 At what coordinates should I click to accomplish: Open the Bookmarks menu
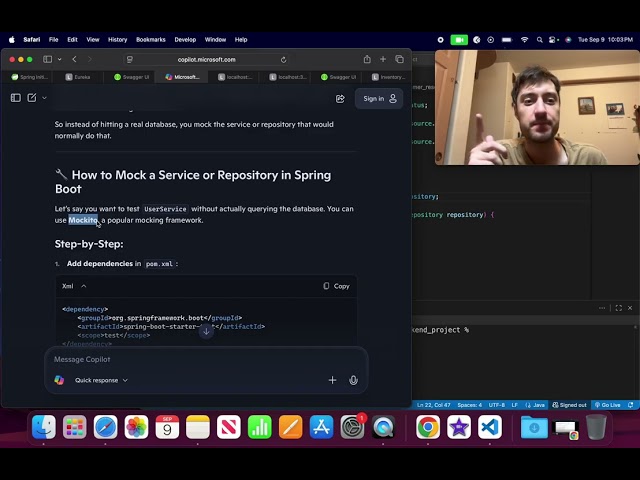coord(151,40)
